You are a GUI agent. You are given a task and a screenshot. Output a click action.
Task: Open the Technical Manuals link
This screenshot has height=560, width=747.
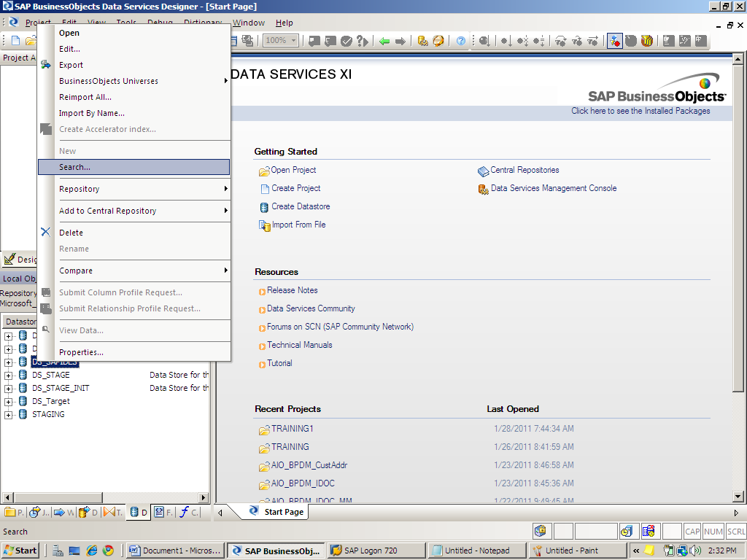[x=300, y=345]
